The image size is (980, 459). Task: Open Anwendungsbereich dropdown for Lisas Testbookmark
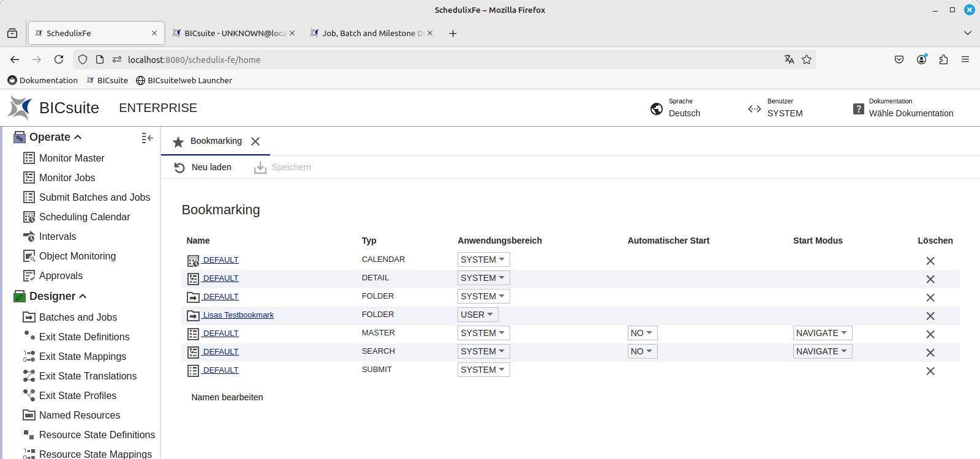477,315
